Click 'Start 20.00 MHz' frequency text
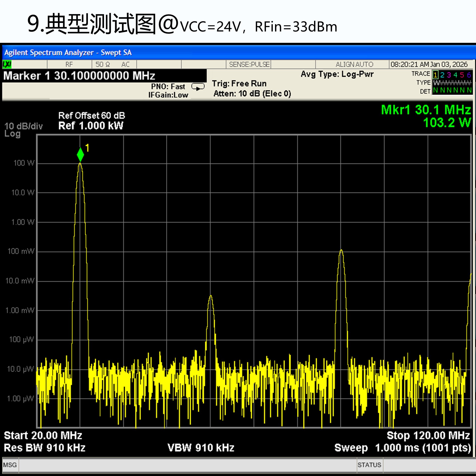This screenshot has width=476, height=476. tap(43, 435)
